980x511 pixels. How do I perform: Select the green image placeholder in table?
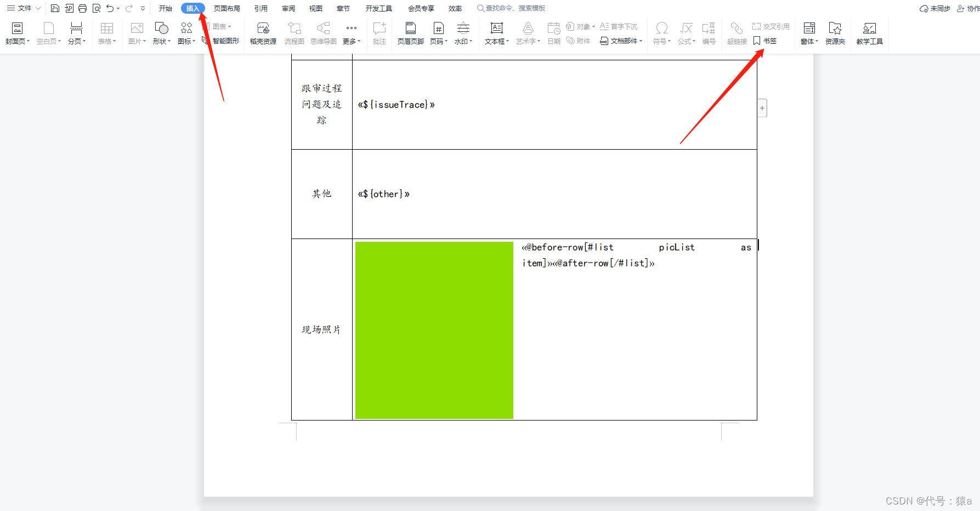pyautogui.click(x=434, y=330)
